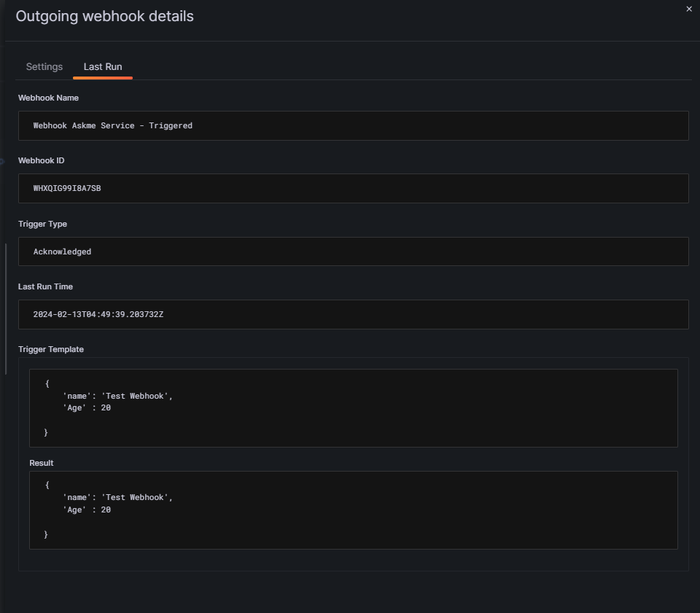Image resolution: width=700 pixels, height=613 pixels.
Task: Click the closing brace in Trigger Template
Action: point(46,433)
